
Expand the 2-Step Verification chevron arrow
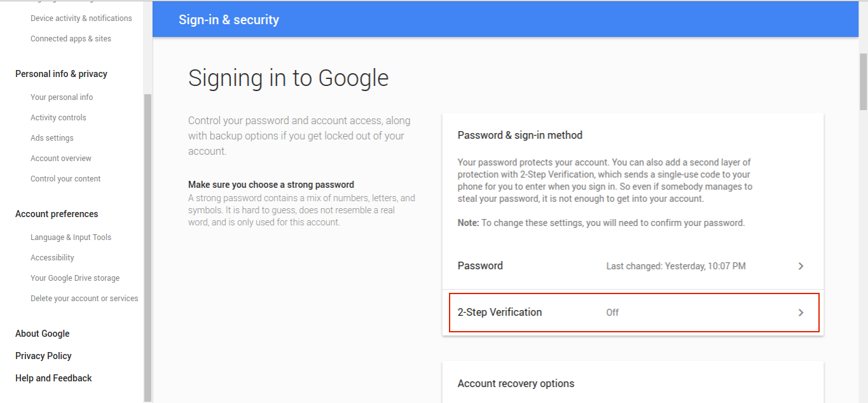click(x=801, y=313)
